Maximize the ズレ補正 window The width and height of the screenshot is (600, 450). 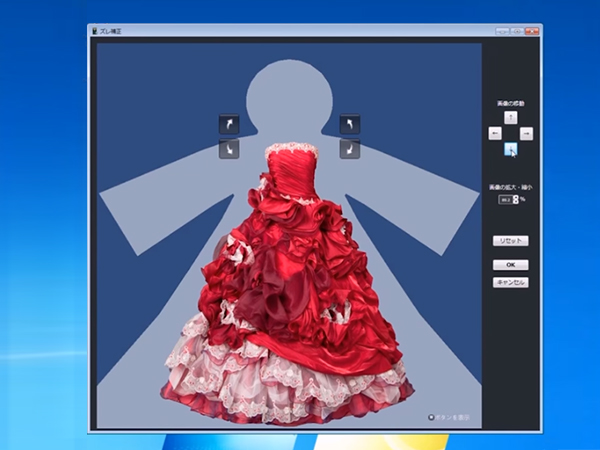point(517,32)
